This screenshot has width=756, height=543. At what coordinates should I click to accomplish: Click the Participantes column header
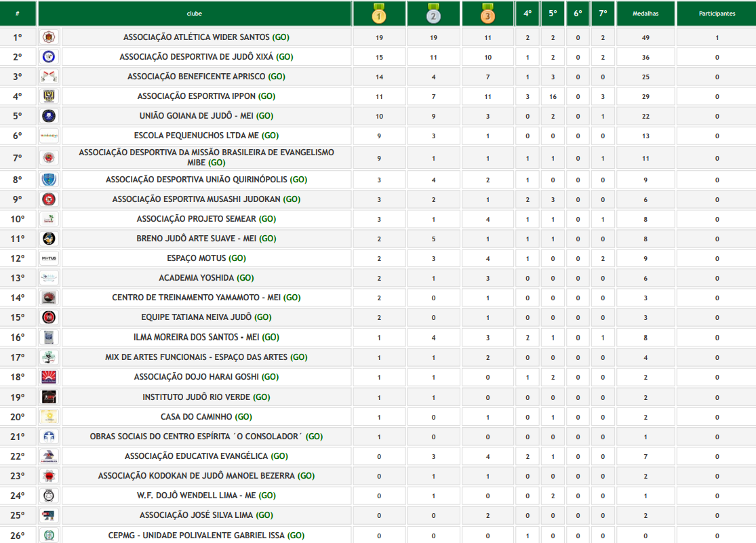(x=716, y=14)
